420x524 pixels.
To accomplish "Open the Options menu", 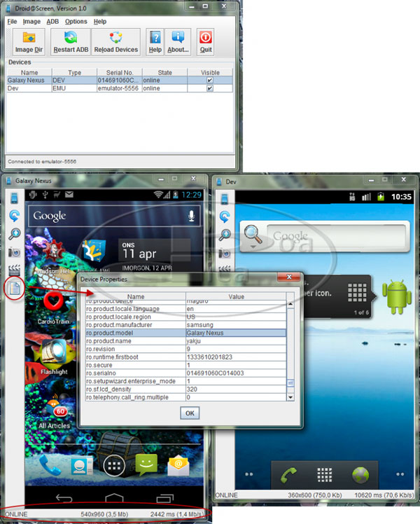I will point(76,22).
